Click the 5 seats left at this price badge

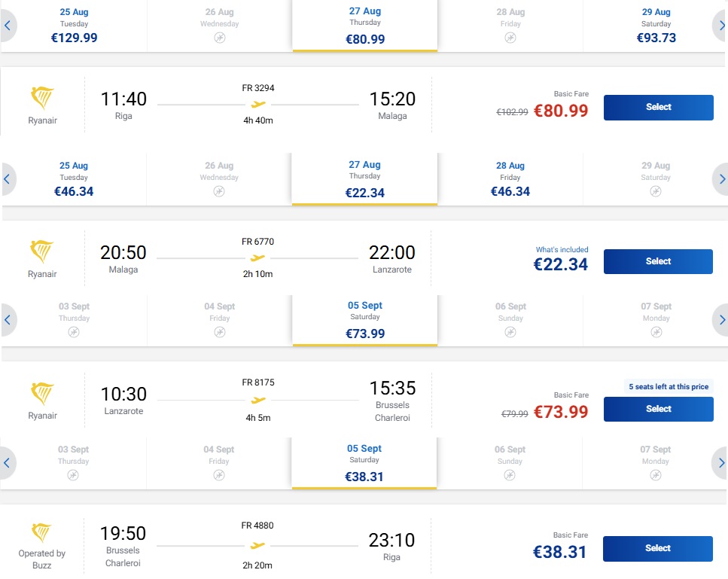point(669,387)
